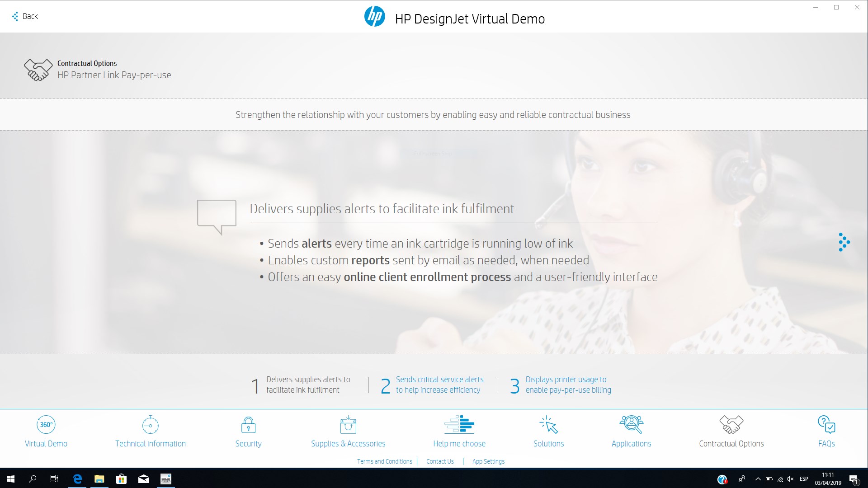Open the Solutions cursor icon

(x=548, y=425)
